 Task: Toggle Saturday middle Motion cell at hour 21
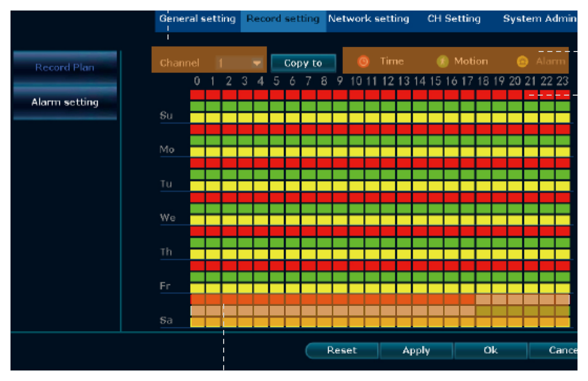tap(531, 311)
